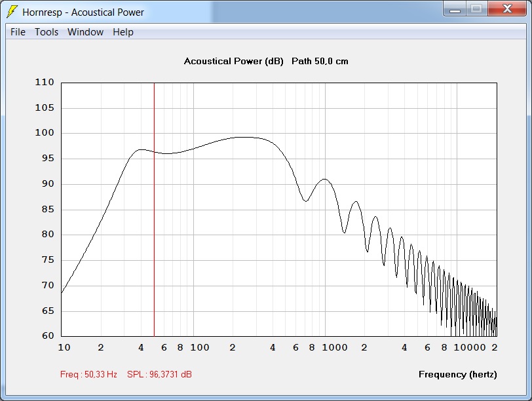532x401 pixels.
Task: Click the 'SPL : 96,3731 dB' readout
Action: [159, 374]
